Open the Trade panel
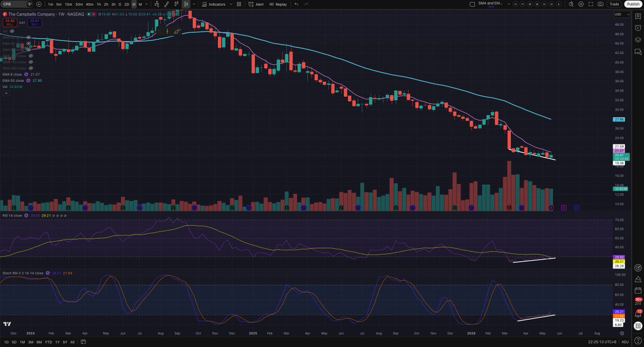The width and height of the screenshot is (644, 347). click(x=614, y=4)
